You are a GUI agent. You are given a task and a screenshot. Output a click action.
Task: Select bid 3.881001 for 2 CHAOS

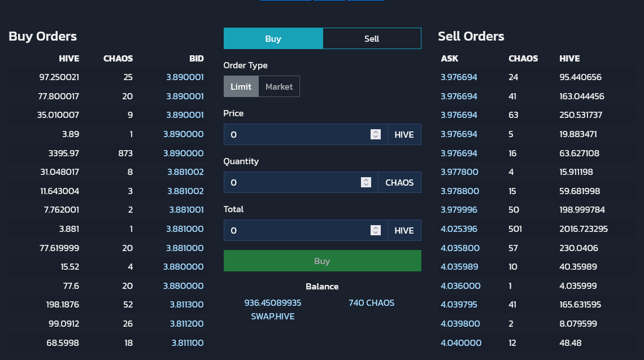coord(186,209)
